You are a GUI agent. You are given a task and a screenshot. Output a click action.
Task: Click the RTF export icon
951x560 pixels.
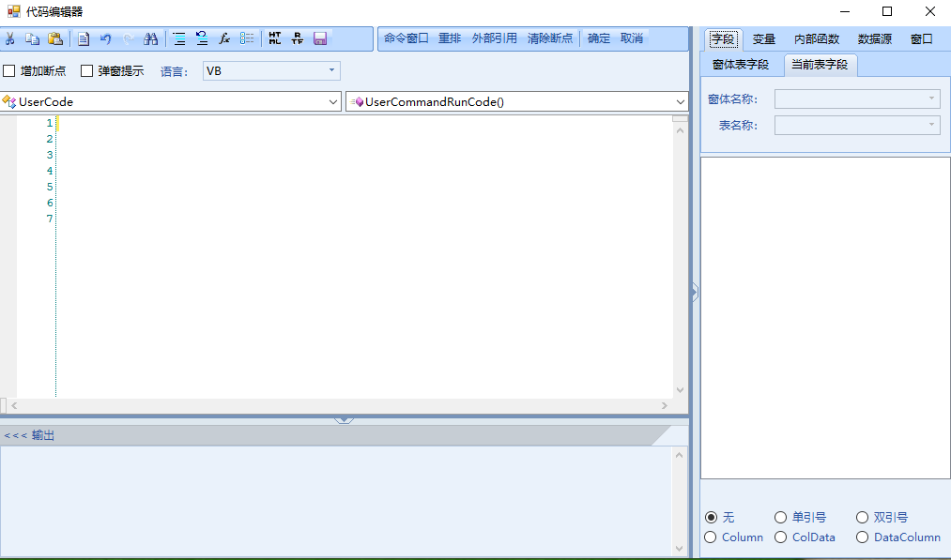(298, 38)
